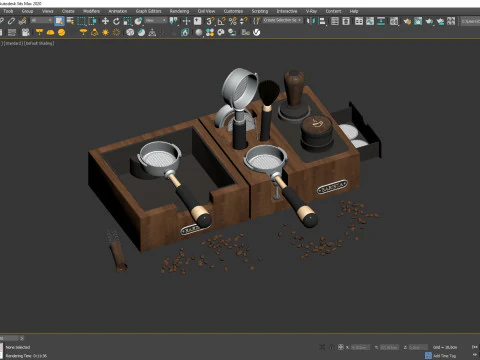
Task: Toggle Window/Crossing selection mode
Action: pos(92,21)
